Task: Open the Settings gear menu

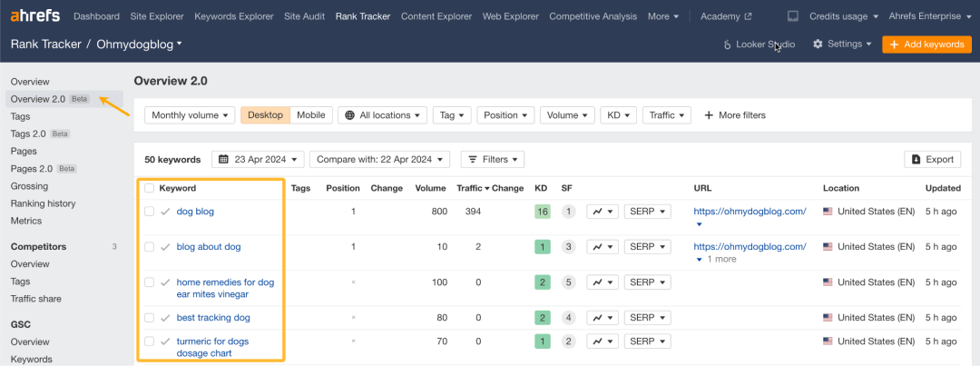Action: [x=842, y=45]
